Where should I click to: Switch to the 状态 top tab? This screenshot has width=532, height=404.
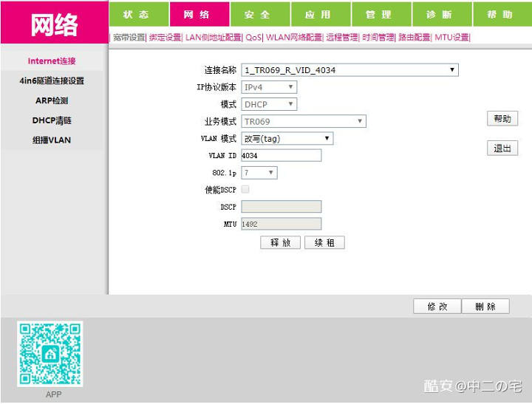tap(137, 14)
